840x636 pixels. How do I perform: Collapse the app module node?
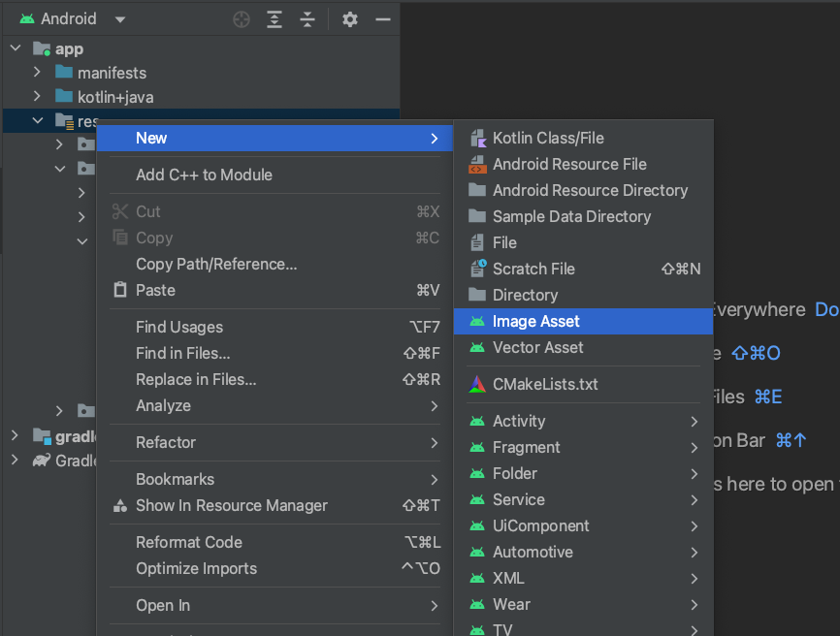click(15, 48)
